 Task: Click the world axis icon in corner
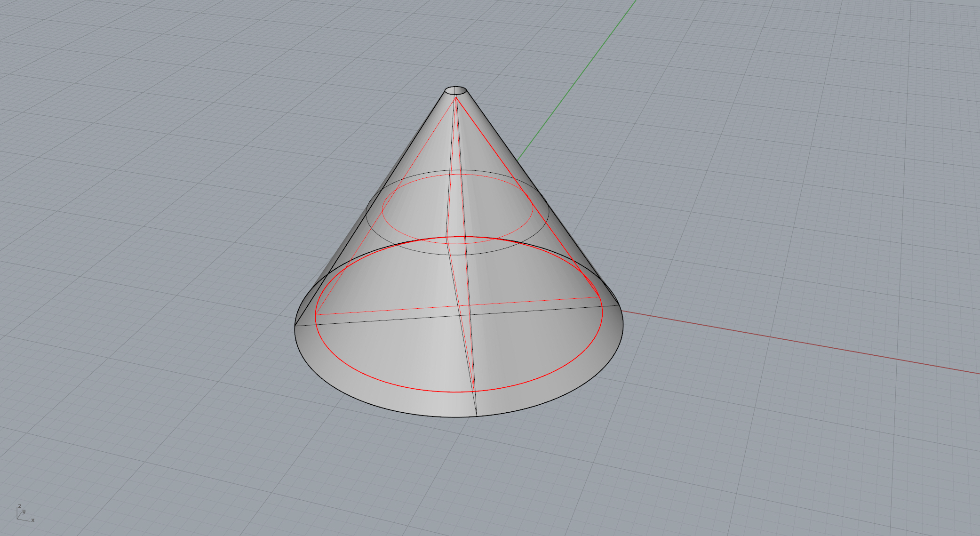(x=24, y=513)
